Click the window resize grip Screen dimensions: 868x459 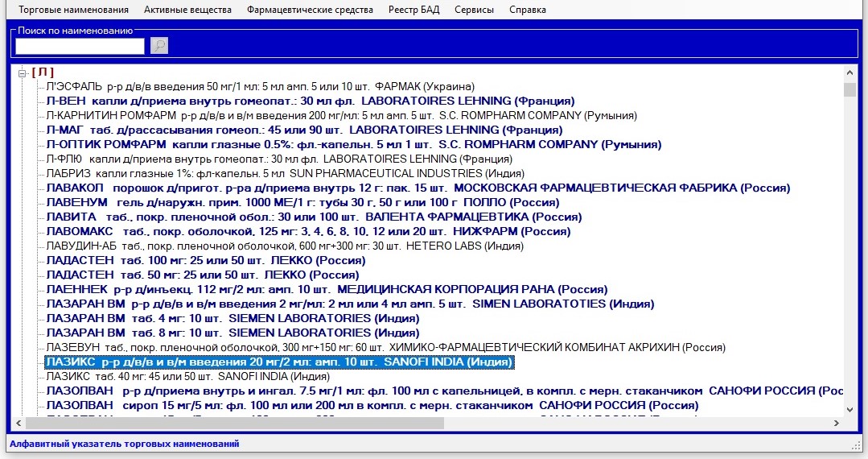tap(857, 445)
